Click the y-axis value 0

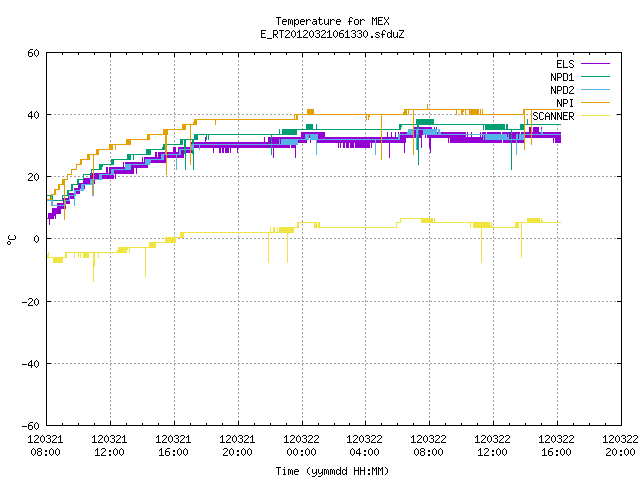(37, 239)
